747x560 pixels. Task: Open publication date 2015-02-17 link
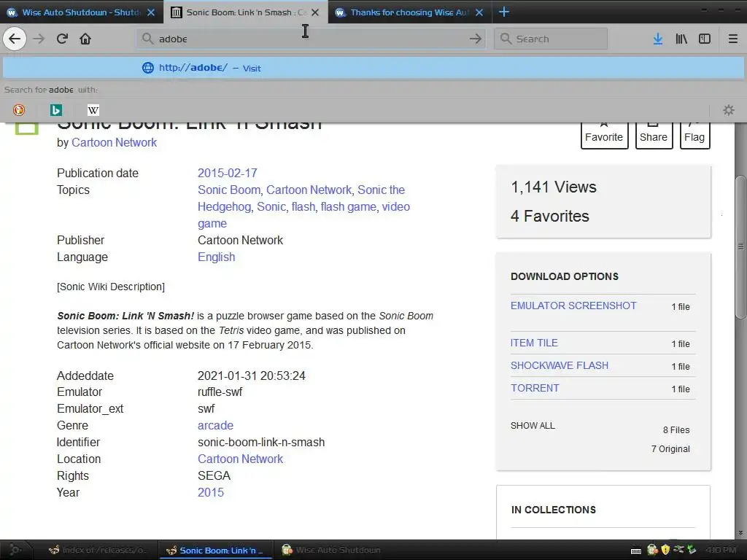point(228,173)
